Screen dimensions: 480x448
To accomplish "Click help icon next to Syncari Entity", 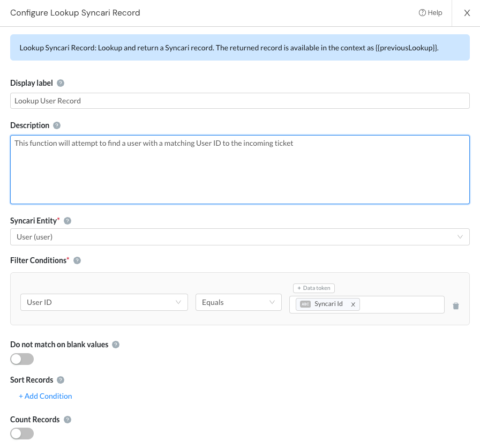I will click(67, 221).
